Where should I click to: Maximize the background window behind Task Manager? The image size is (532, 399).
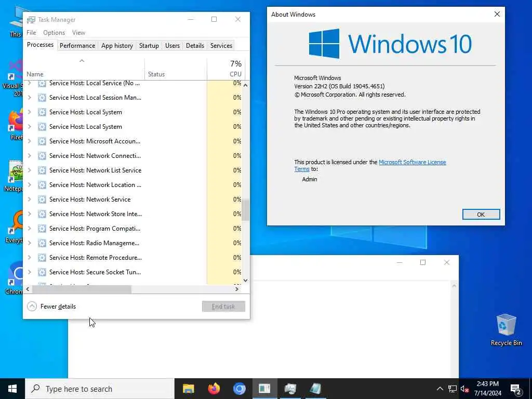[x=423, y=262]
